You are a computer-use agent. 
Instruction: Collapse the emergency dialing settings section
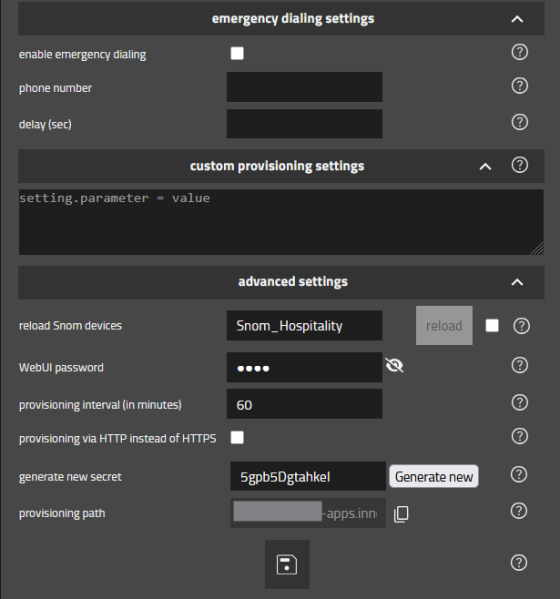point(517,19)
